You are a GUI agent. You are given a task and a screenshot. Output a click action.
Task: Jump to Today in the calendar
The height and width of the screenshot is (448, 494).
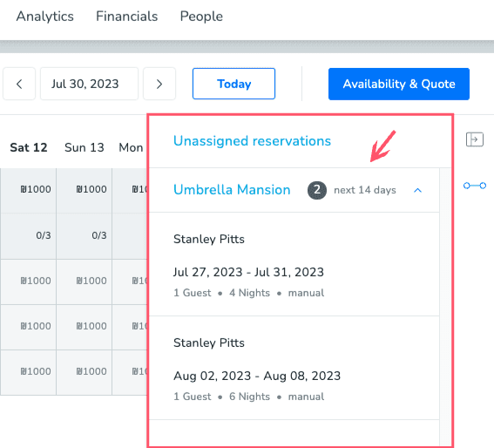coord(233,84)
